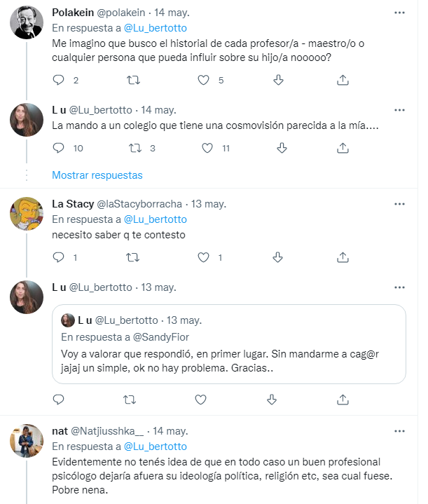The height and width of the screenshot is (504, 428).
Task: Share Polakein's tweet
Action: [x=343, y=81]
